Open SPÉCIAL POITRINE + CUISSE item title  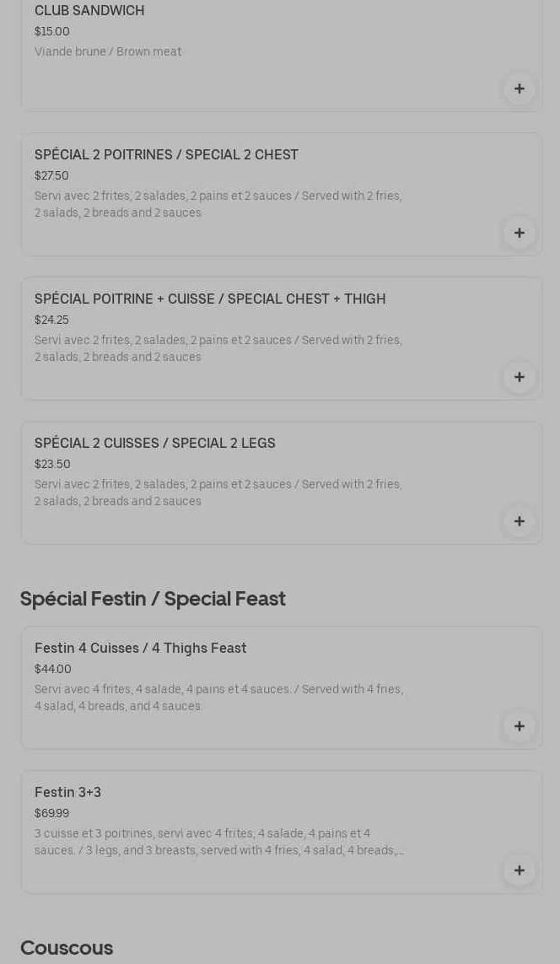click(x=210, y=299)
